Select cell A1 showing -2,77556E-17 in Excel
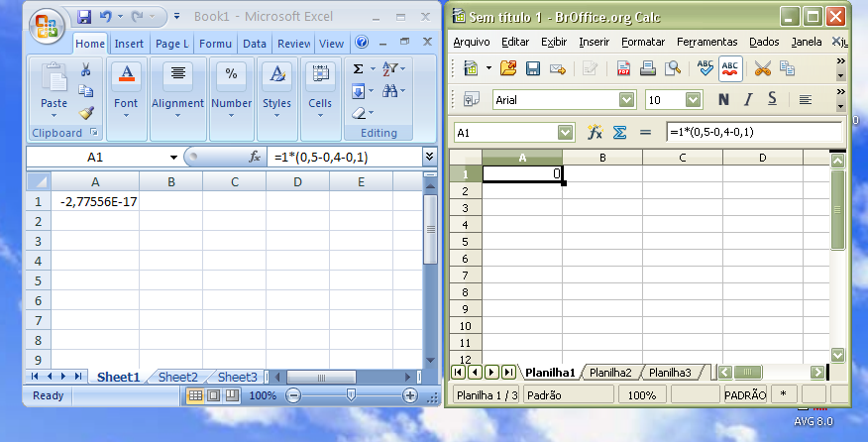The width and height of the screenshot is (868, 442). tap(95, 201)
